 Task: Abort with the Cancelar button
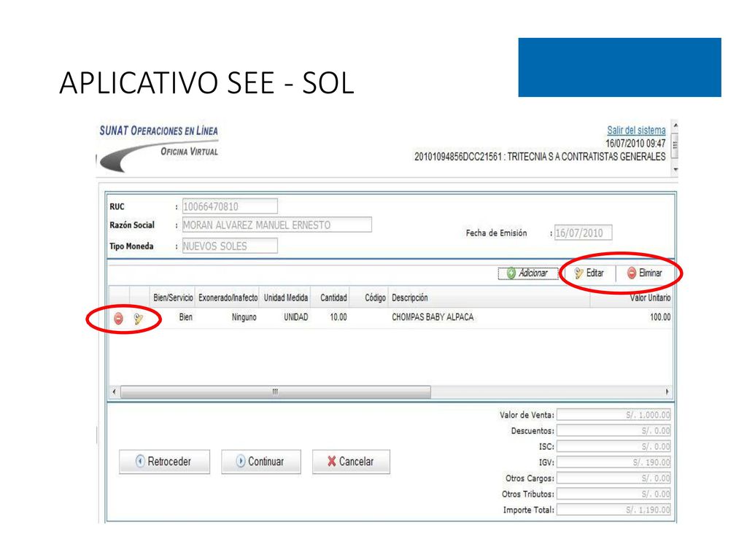pos(351,462)
